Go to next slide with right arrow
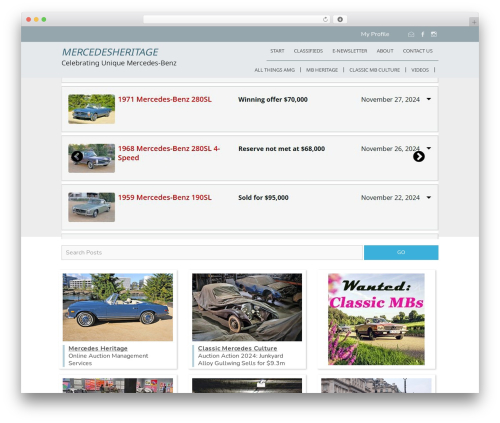This screenshot has width=500, height=423. 419,156
